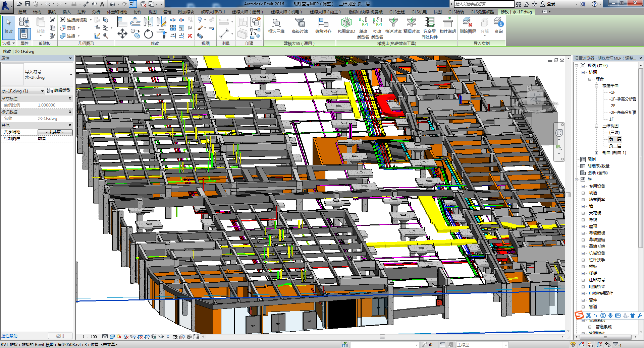Click the 1 : 100 view scale
Screen dimensions: 644x348
90,337
